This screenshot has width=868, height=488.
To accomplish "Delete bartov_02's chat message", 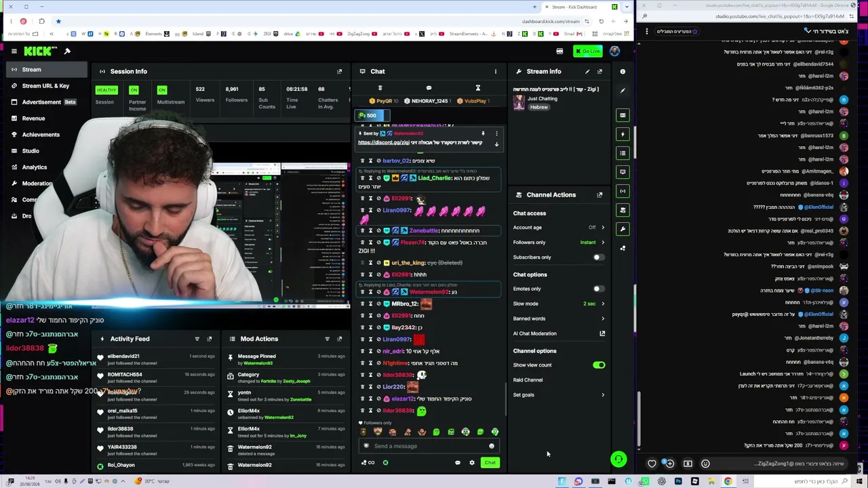I will [362, 161].
